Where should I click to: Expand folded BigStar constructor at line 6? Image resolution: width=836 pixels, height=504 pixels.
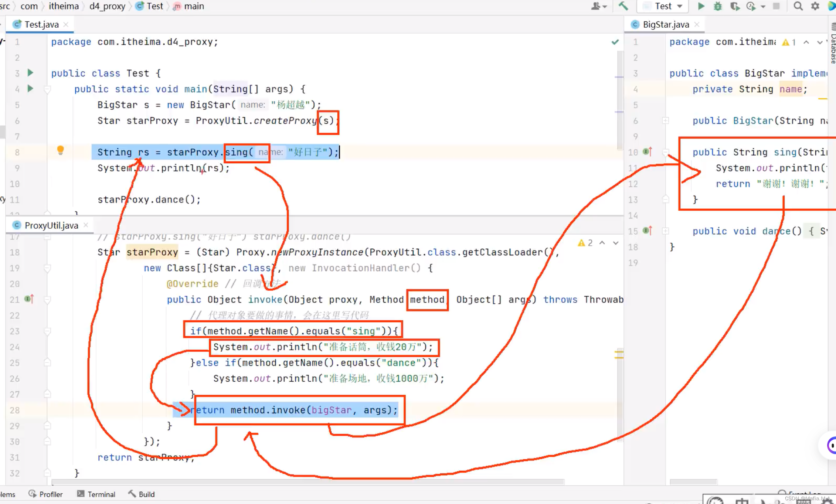[x=665, y=120]
